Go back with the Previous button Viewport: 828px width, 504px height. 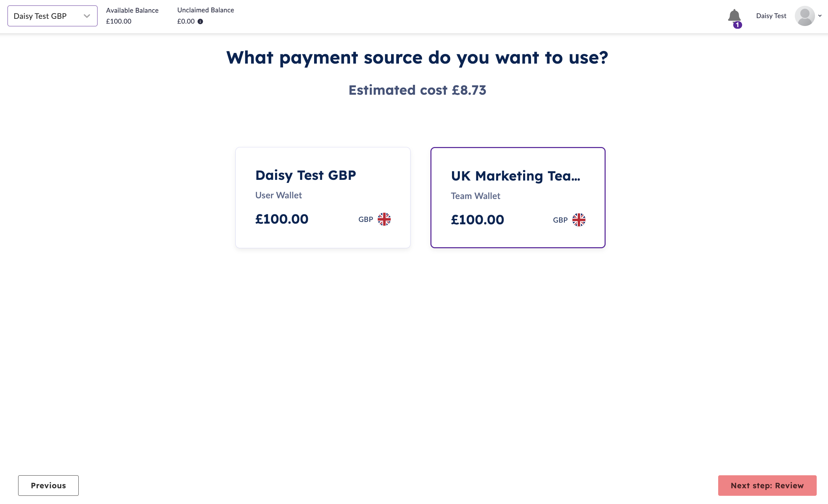pos(48,485)
